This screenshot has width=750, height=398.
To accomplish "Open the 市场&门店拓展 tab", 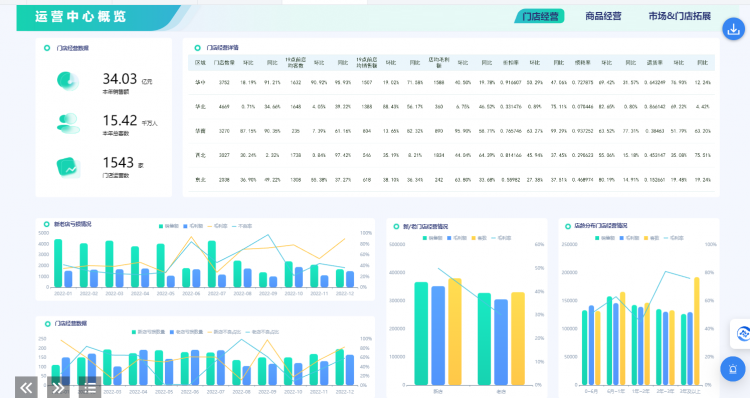I will [x=680, y=16].
